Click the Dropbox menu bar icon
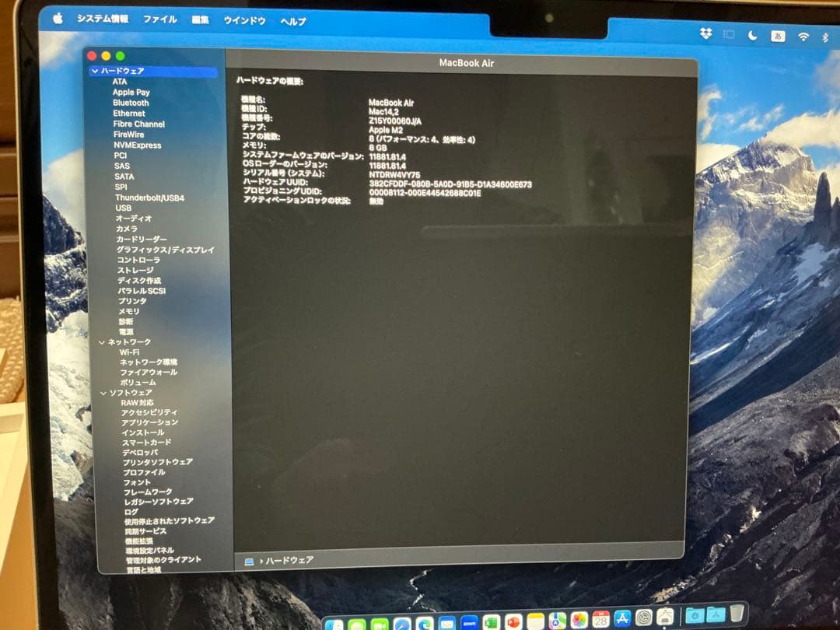 [705, 35]
